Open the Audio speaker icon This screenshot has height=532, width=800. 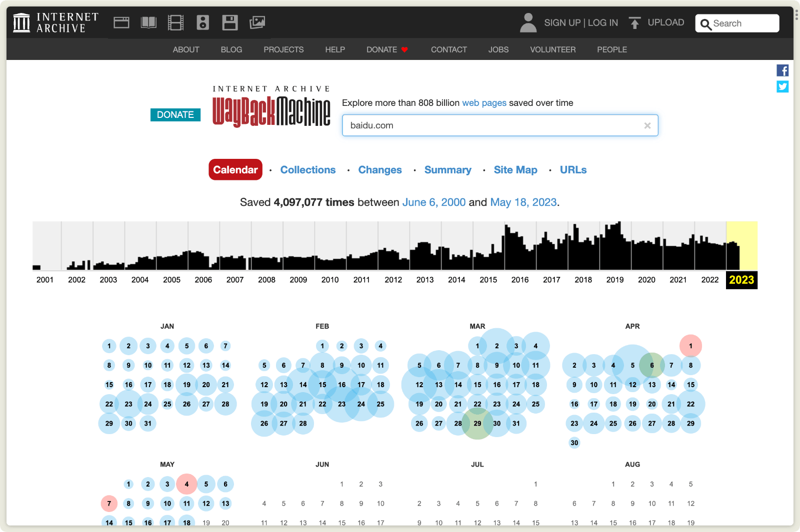tap(202, 22)
